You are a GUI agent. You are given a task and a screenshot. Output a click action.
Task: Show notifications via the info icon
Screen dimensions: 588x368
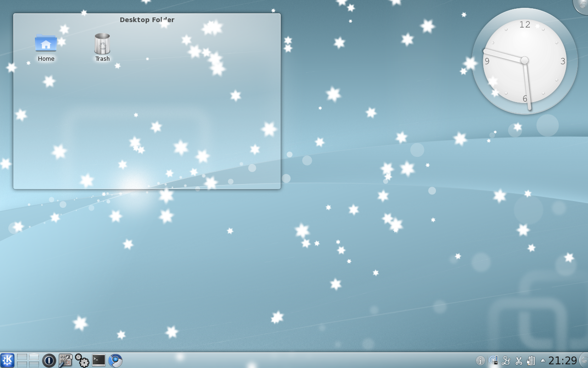tap(480, 361)
